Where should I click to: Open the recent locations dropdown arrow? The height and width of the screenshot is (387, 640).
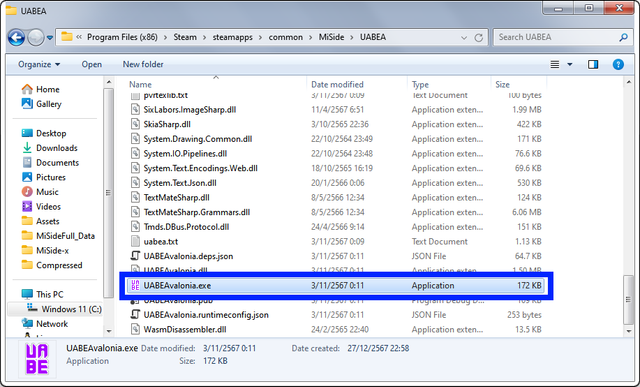click(50, 38)
